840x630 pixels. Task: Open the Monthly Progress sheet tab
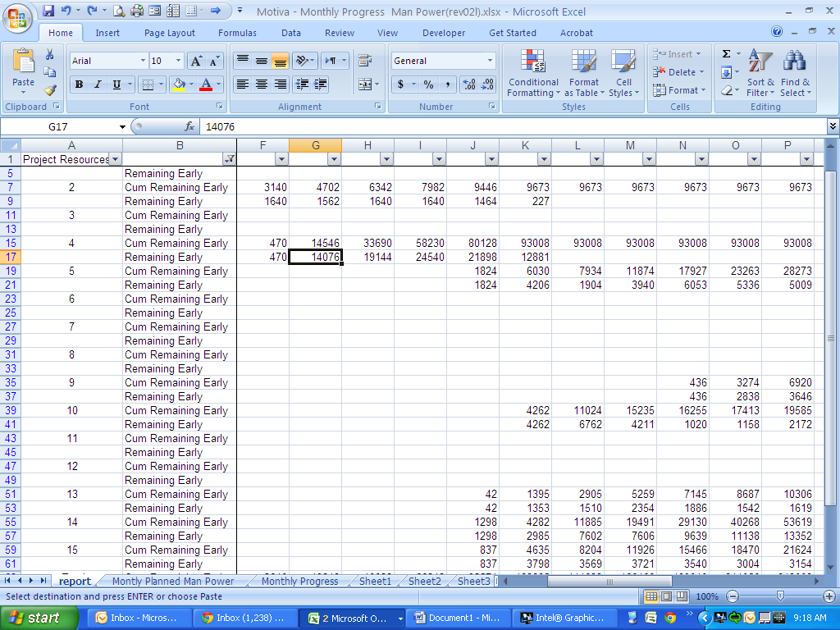[301, 581]
